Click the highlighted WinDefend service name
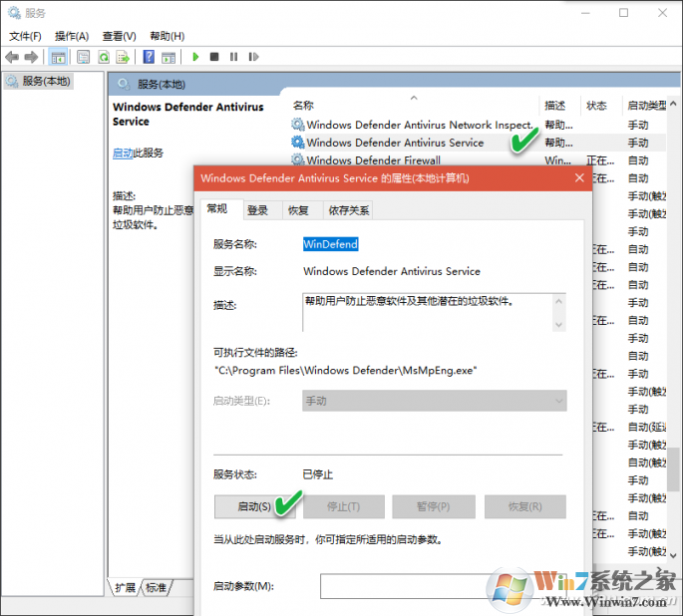The image size is (683, 616). [331, 244]
